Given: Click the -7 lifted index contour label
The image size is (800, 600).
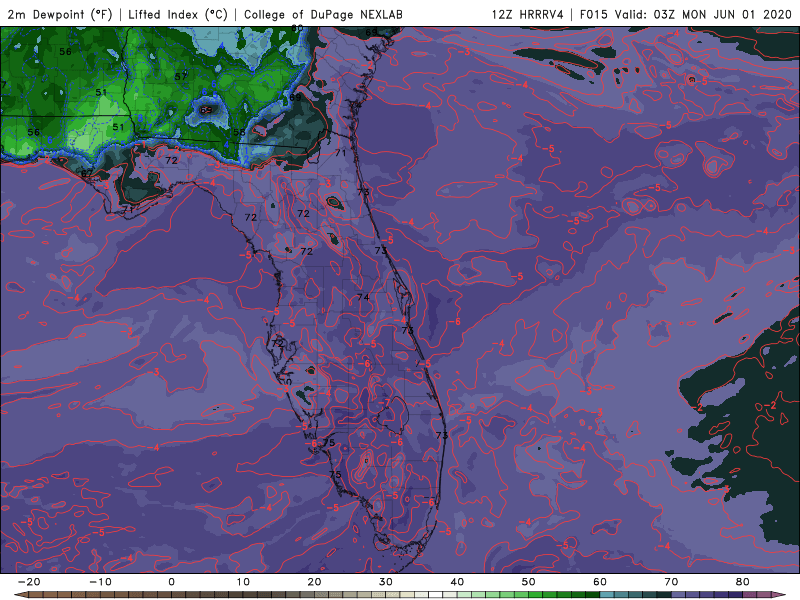Looking at the screenshot, I should (384, 403).
